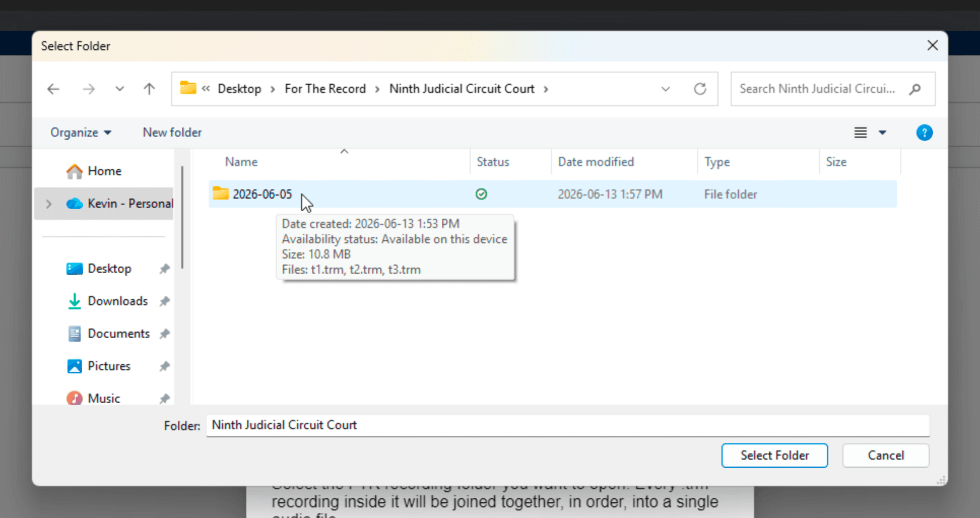Click the green sync status checkmark
The height and width of the screenshot is (518, 980).
click(x=481, y=194)
